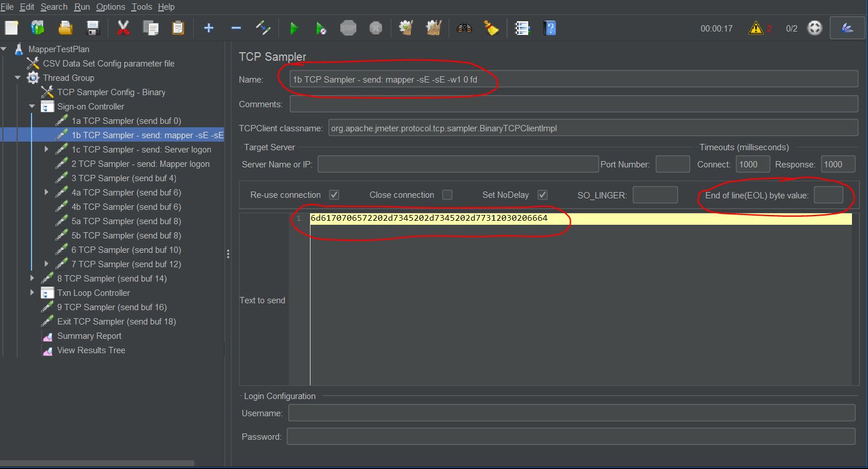Viewport: 868px width, 469px height.
Task: Open the Run menu
Action: [81, 7]
